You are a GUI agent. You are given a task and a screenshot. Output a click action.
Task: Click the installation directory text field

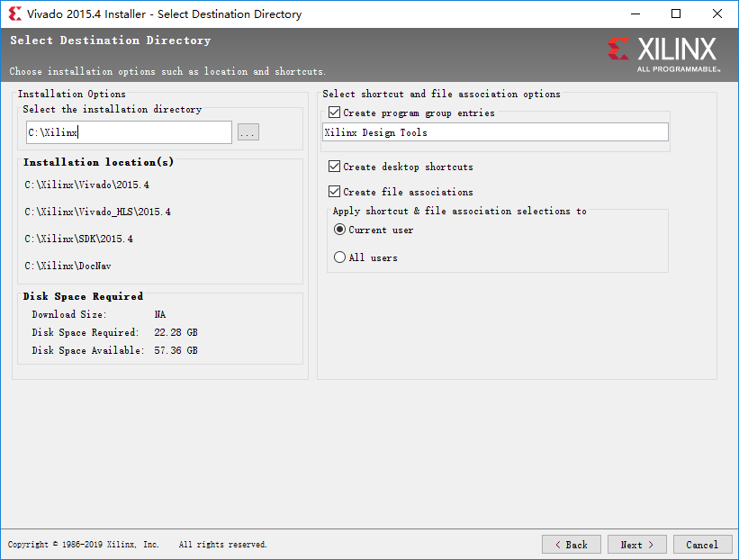(x=129, y=132)
